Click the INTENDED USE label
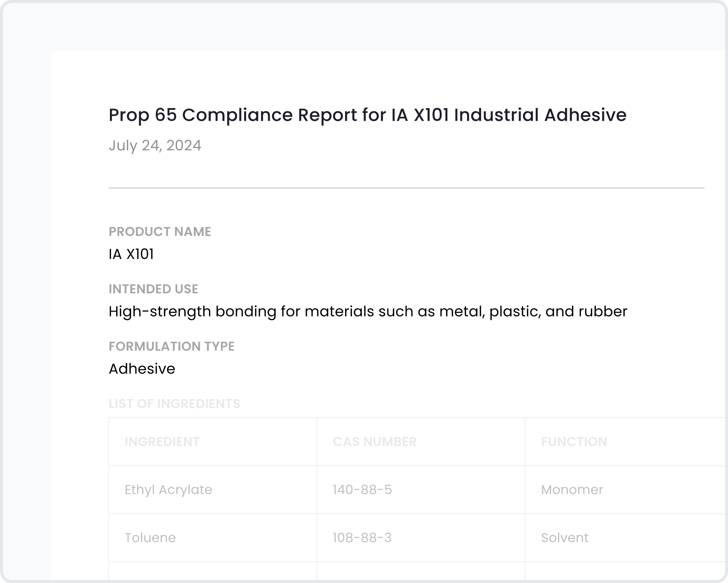728x583 pixels. pos(153,289)
